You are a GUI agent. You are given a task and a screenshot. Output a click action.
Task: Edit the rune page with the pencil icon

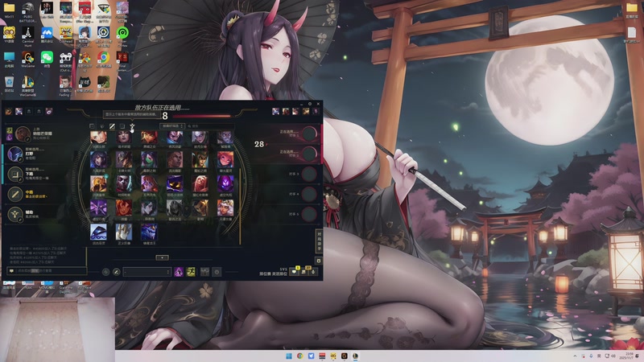pyautogui.click(x=116, y=272)
